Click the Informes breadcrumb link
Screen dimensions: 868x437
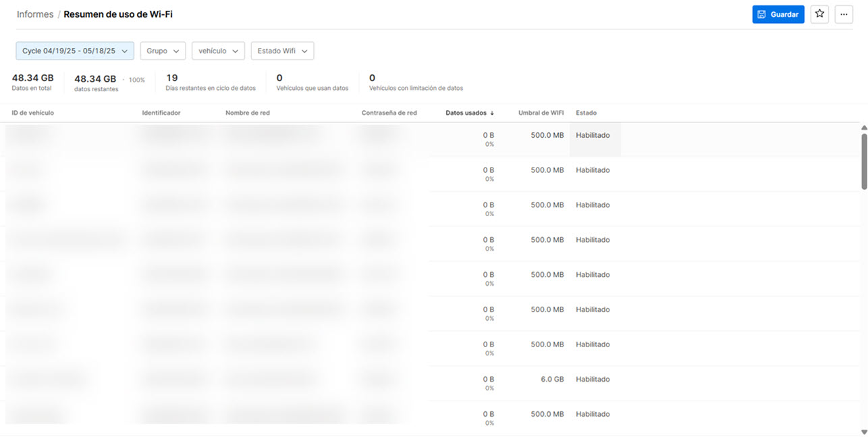coord(35,14)
